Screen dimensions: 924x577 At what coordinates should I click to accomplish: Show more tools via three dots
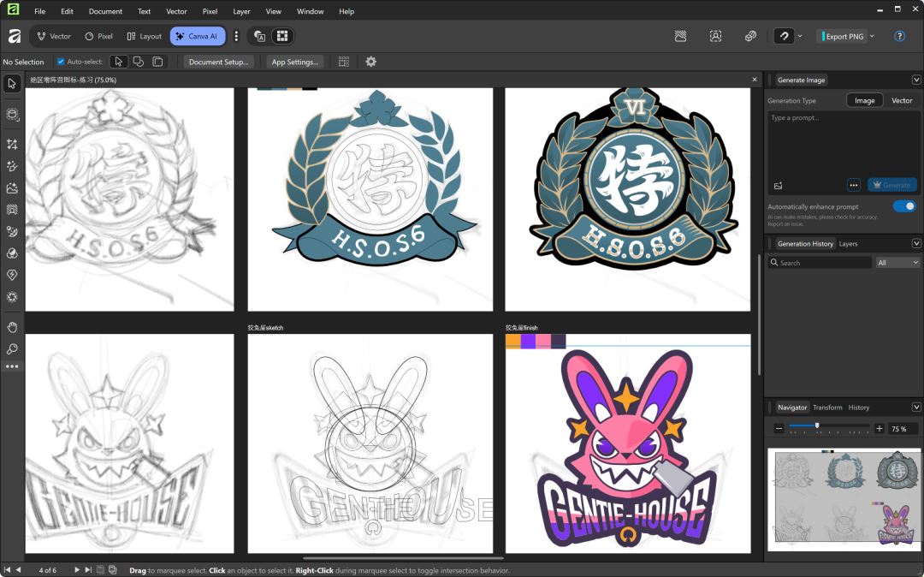pos(12,366)
